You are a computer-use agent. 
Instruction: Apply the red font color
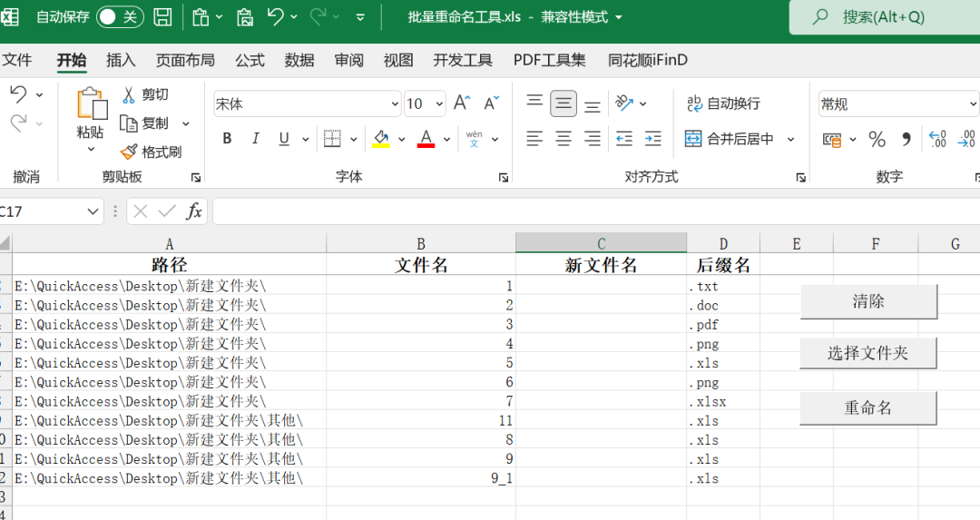pos(426,139)
